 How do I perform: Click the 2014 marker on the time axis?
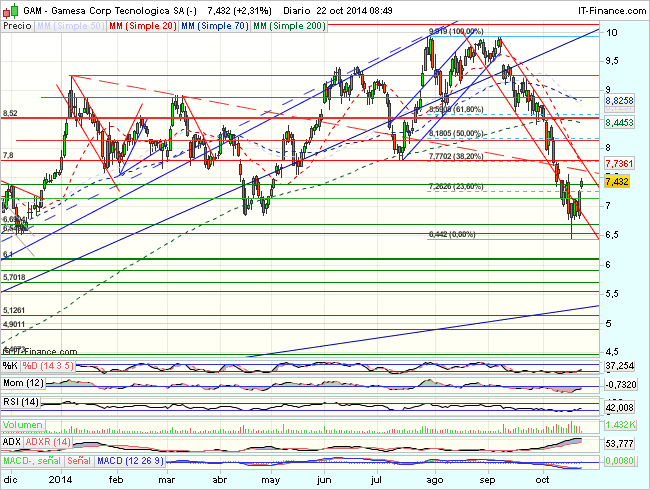click(x=61, y=480)
